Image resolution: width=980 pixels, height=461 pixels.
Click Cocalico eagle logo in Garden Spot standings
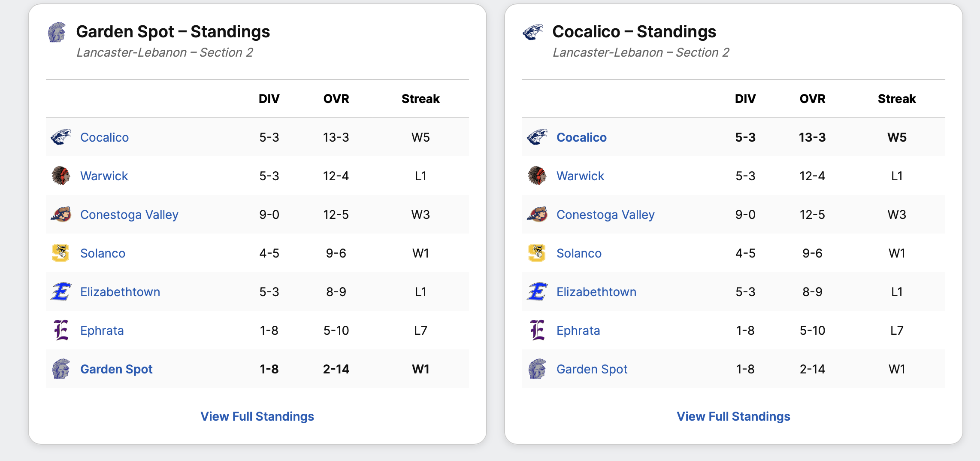(x=61, y=137)
